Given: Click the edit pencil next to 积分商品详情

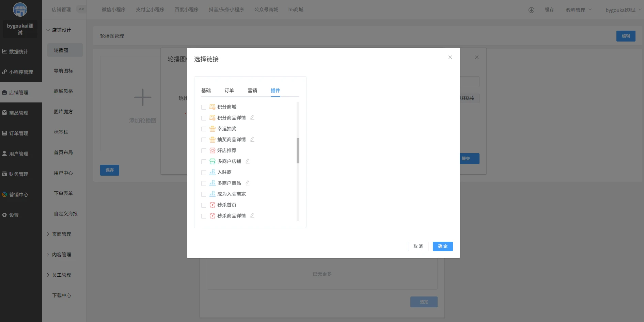Looking at the screenshot, I should tap(252, 117).
